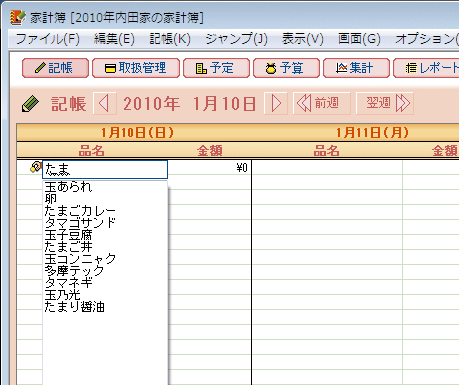Click the 品名 input field containing たま
Screen dimensions: 459x385
tap(105, 169)
